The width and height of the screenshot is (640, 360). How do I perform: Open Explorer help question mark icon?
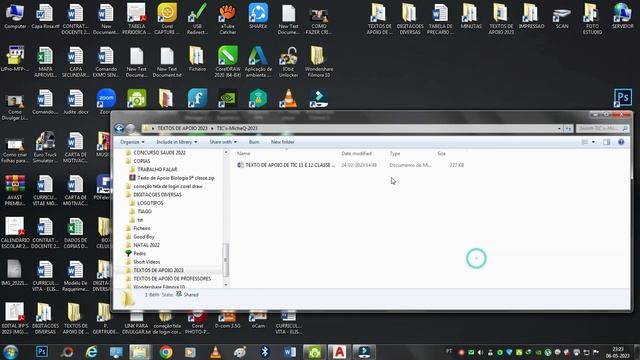pos(621,142)
